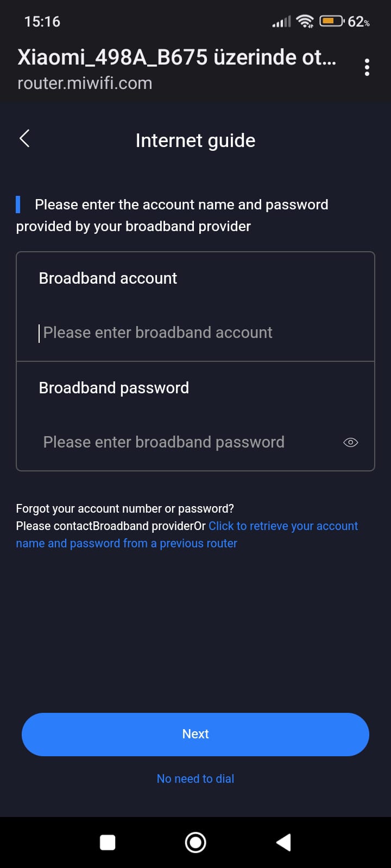Screen dimensions: 391x868
Task: Tap the Android recent apps square button
Action: coord(108,842)
